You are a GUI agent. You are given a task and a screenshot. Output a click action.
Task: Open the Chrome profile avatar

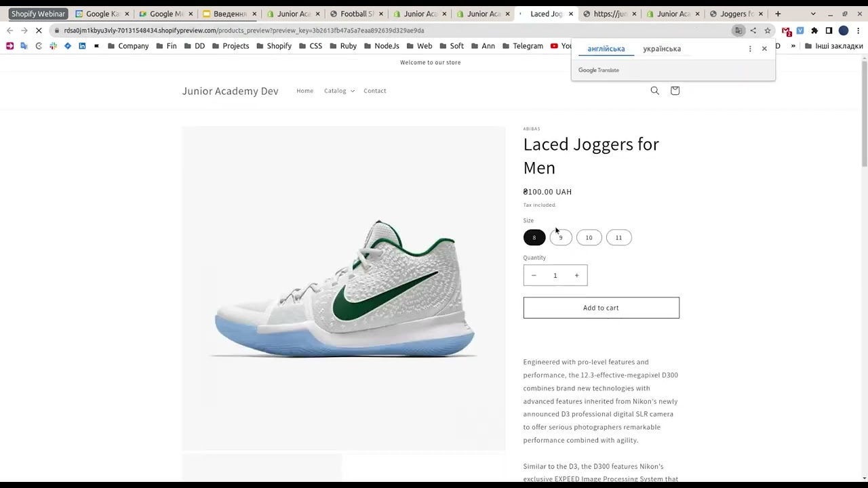click(x=844, y=30)
